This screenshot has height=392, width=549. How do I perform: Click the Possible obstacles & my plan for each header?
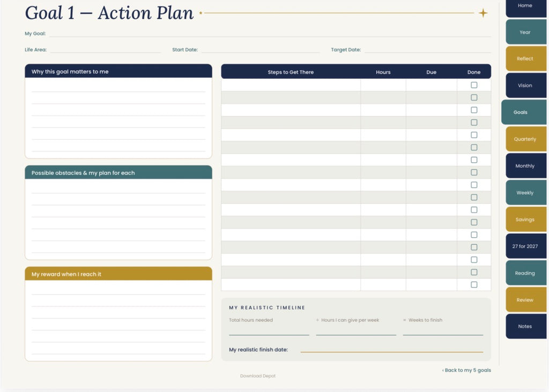(118, 172)
